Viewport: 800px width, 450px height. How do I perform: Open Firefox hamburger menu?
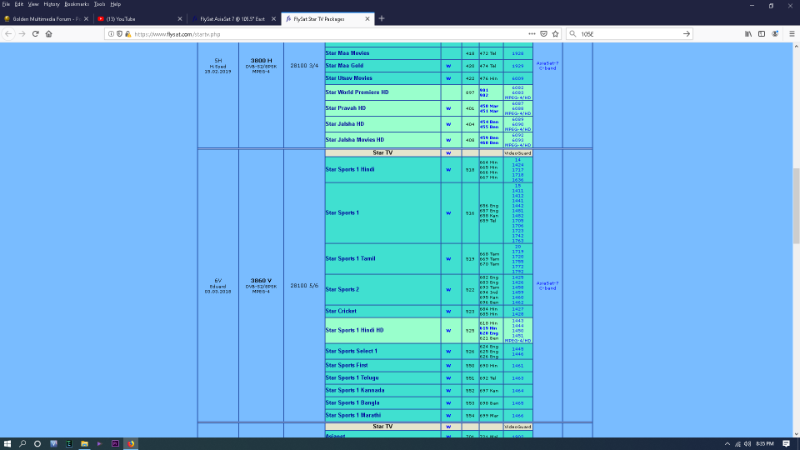(x=792, y=34)
